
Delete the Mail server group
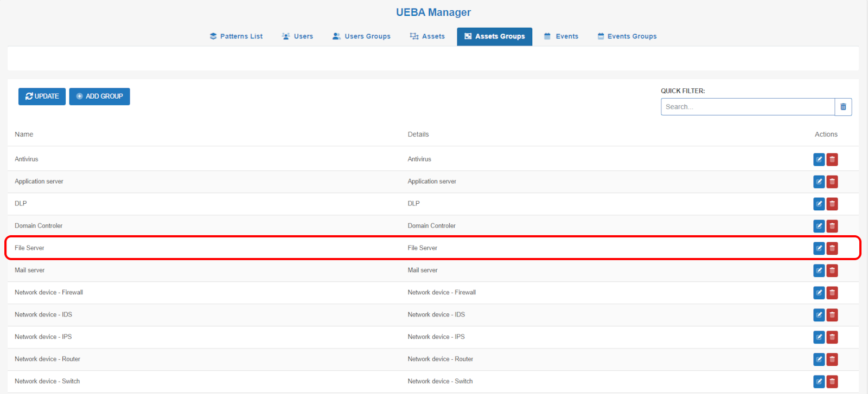point(832,270)
